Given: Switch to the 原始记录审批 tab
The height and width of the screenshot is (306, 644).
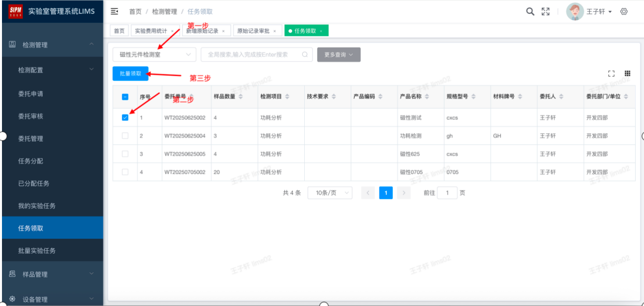Looking at the screenshot, I should (253, 31).
